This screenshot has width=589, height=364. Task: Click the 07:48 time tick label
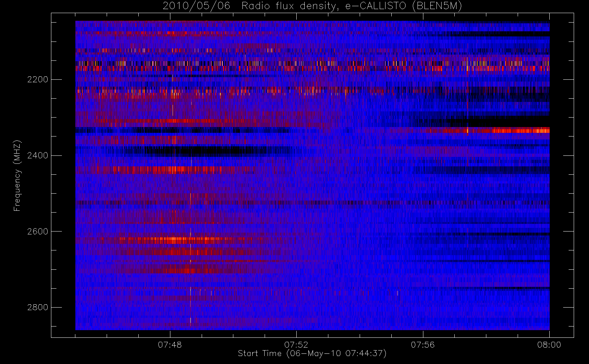[x=170, y=345]
